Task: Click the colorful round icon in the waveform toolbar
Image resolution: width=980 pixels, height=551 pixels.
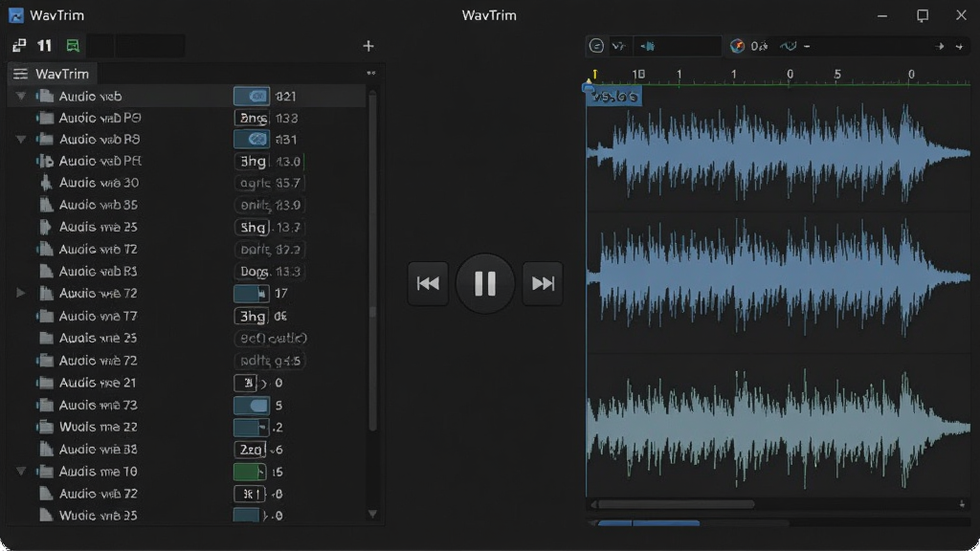Action: pos(738,46)
